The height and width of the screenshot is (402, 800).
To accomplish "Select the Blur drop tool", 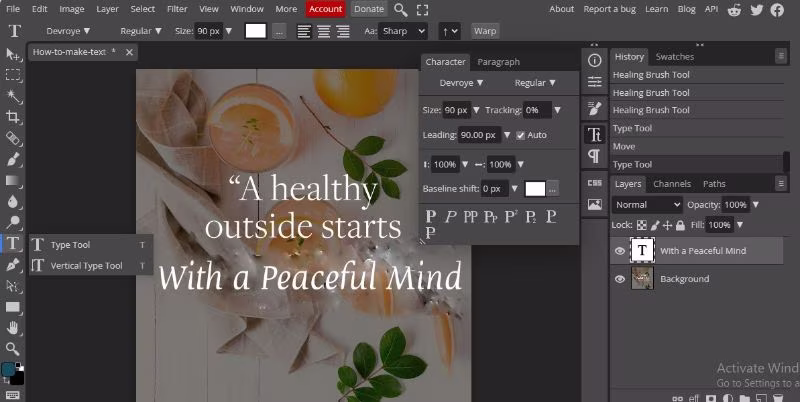I will (13, 202).
